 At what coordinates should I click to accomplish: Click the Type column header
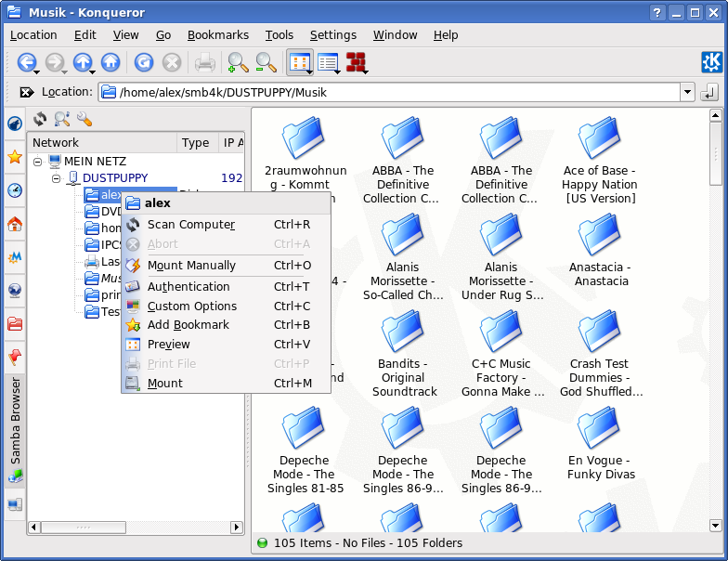[x=197, y=143]
